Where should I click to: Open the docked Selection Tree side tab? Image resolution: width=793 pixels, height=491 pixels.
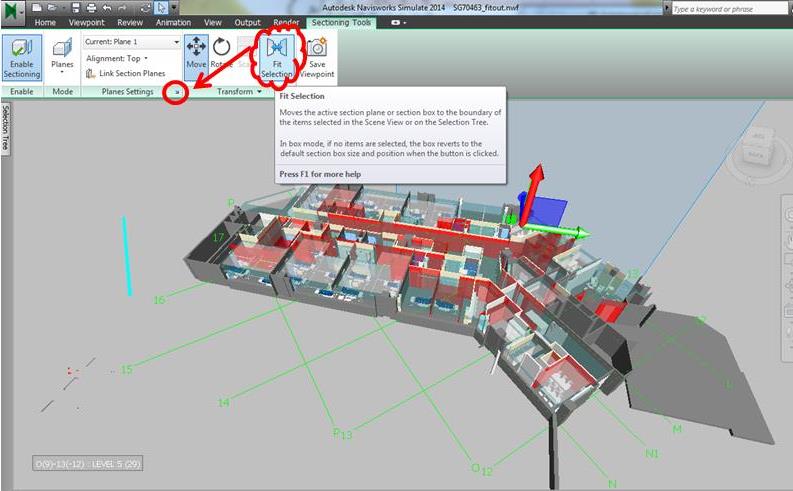tap(6, 128)
